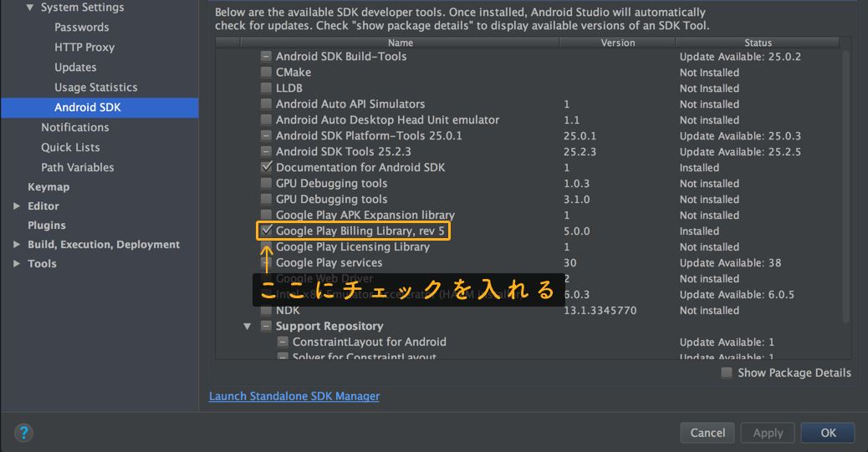Select Google Play Licensing Library row text
Viewport: 868px width, 452px height.
tap(353, 246)
